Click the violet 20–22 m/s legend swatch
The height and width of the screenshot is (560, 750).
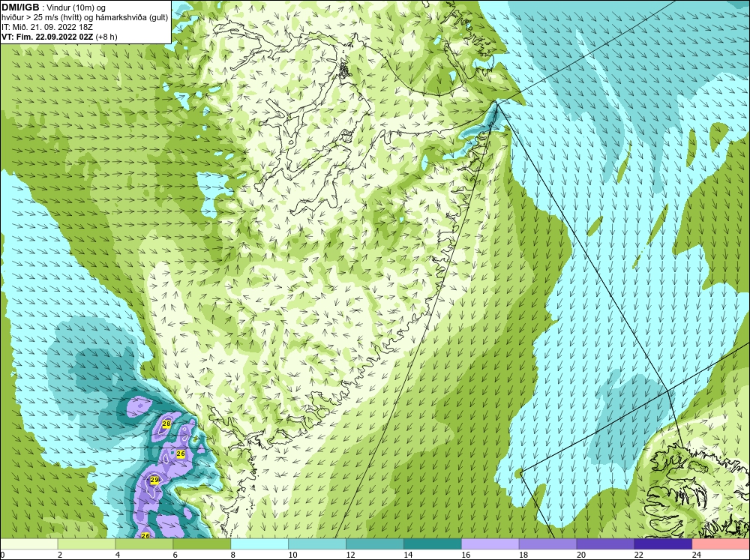[x=605, y=544]
